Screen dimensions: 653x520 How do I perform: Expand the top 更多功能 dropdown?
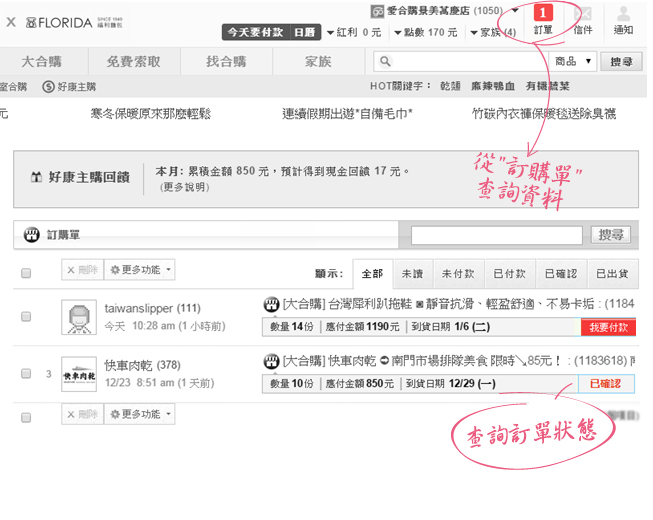(x=141, y=270)
